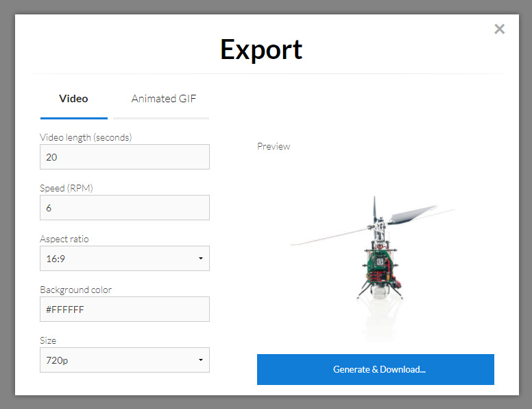Select the Video tab
The height and width of the screenshot is (409, 532).
click(73, 99)
